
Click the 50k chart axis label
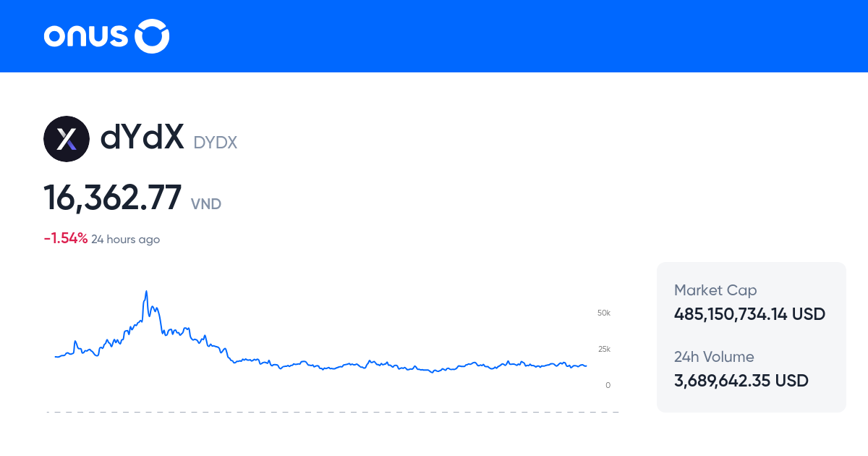604,313
